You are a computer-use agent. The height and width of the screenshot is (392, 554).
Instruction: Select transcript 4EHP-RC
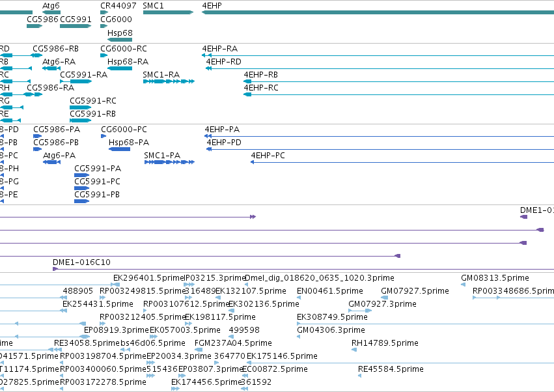tap(261, 88)
